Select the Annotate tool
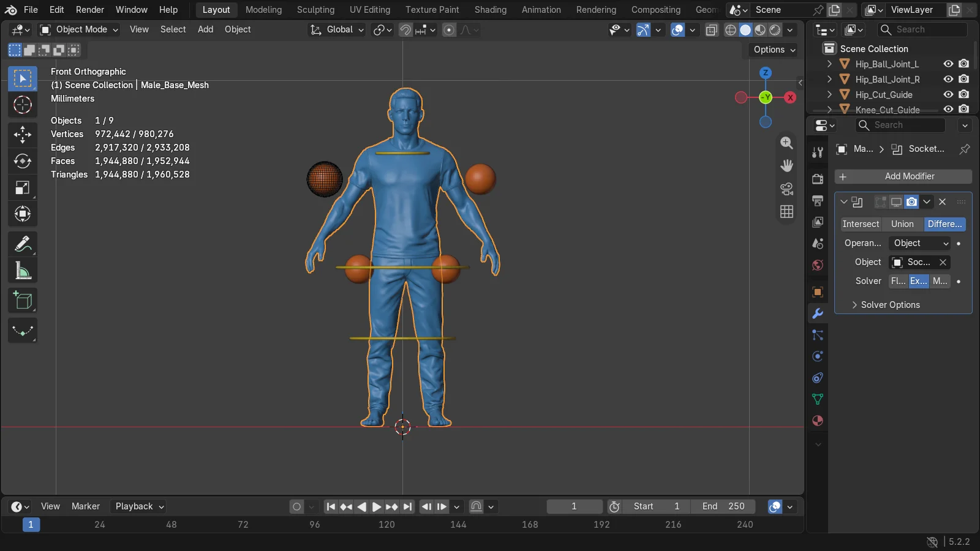Viewport: 980px width, 551px height. click(23, 244)
